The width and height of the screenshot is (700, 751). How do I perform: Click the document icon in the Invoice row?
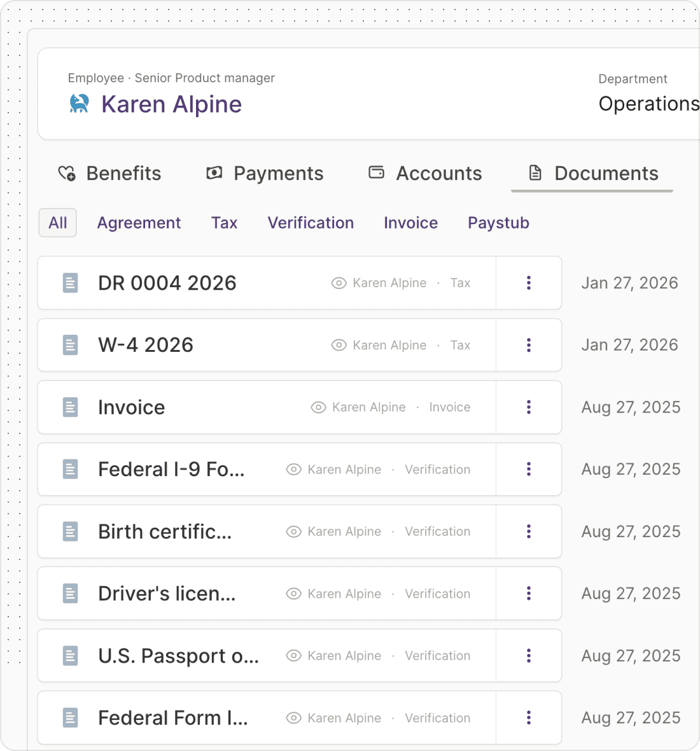(x=71, y=407)
